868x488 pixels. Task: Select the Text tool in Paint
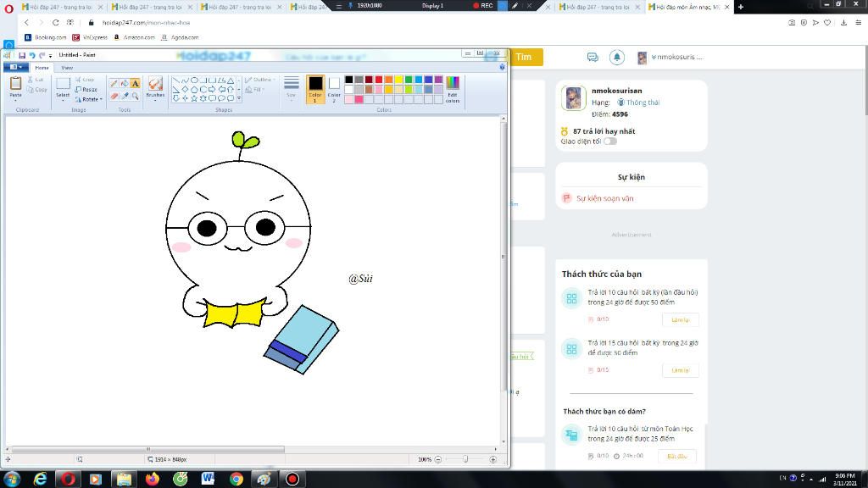[135, 83]
